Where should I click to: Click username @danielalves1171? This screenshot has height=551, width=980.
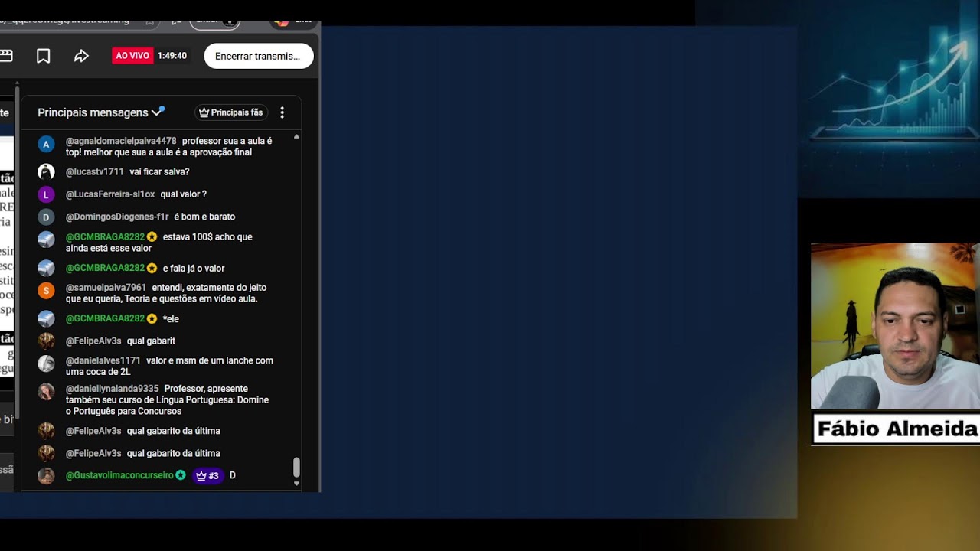[x=103, y=360]
